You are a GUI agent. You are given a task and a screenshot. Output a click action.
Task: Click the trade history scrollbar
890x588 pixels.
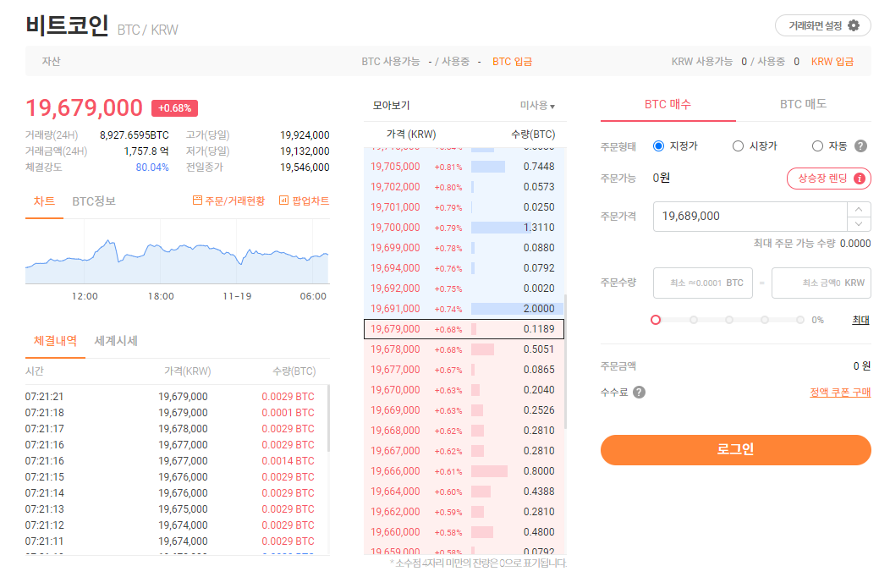click(328, 418)
